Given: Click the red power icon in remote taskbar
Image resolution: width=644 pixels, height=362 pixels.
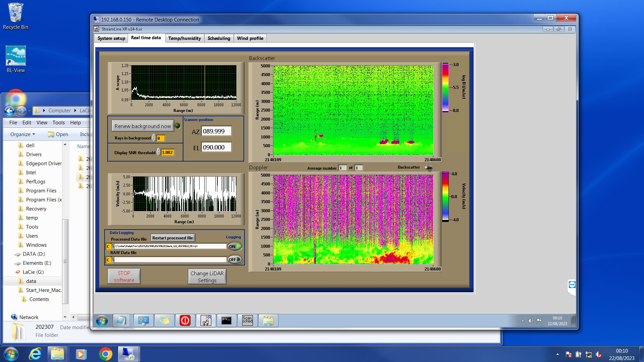Looking at the screenshot, I should click(x=185, y=321).
